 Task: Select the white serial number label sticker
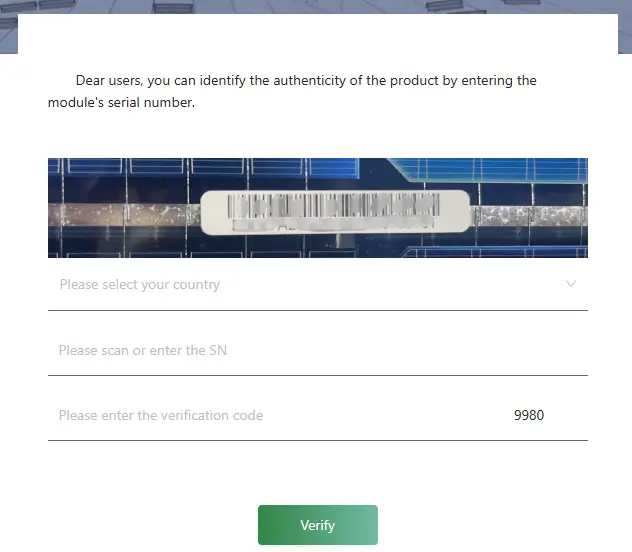(335, 212)
